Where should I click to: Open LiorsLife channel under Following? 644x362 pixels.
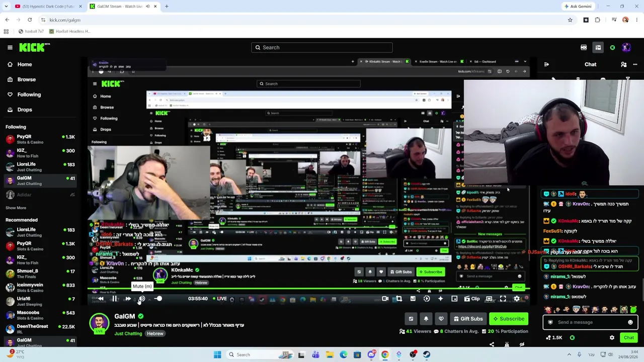tap(40, 167)
